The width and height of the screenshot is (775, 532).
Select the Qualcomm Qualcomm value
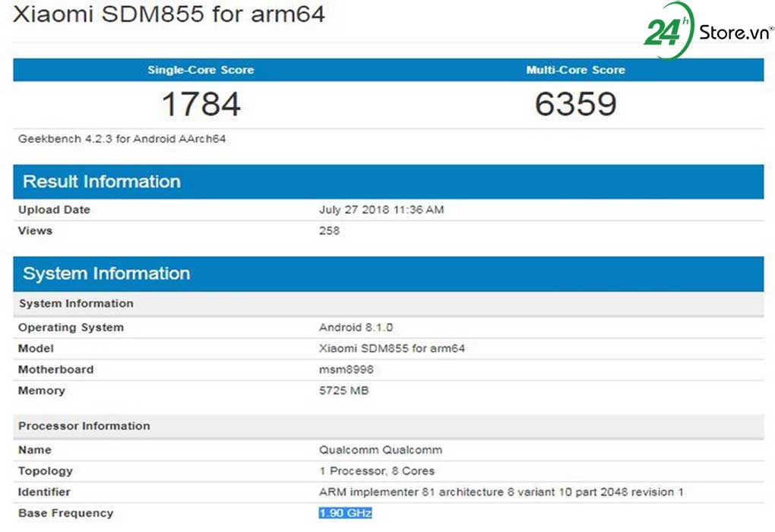(381, 450)
